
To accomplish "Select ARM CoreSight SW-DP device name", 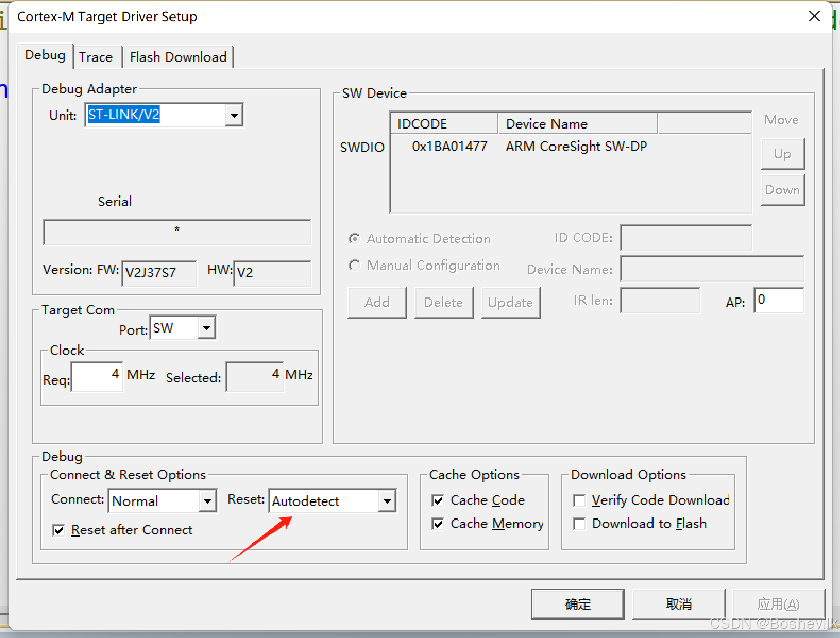I will [x=576, y=147].
